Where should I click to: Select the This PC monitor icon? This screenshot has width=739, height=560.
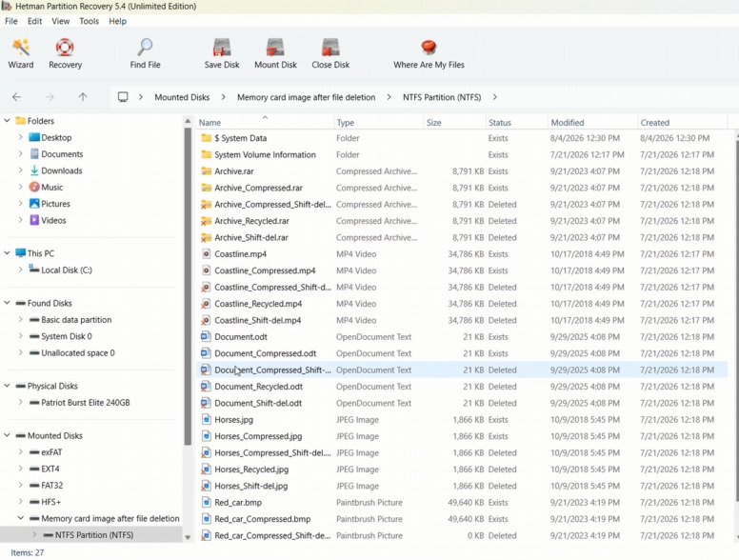click(x=20, y=253)
